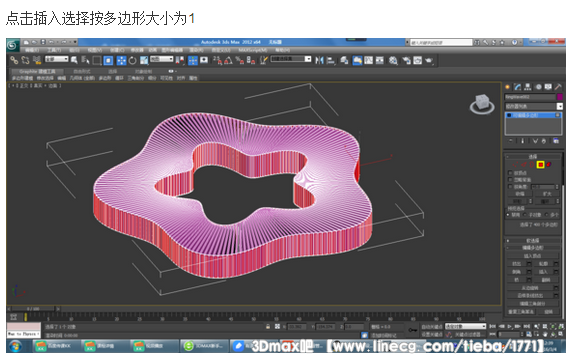The image size is (573, 363).
Task: Click the 插入顶点 button
Action: [533, 256]
